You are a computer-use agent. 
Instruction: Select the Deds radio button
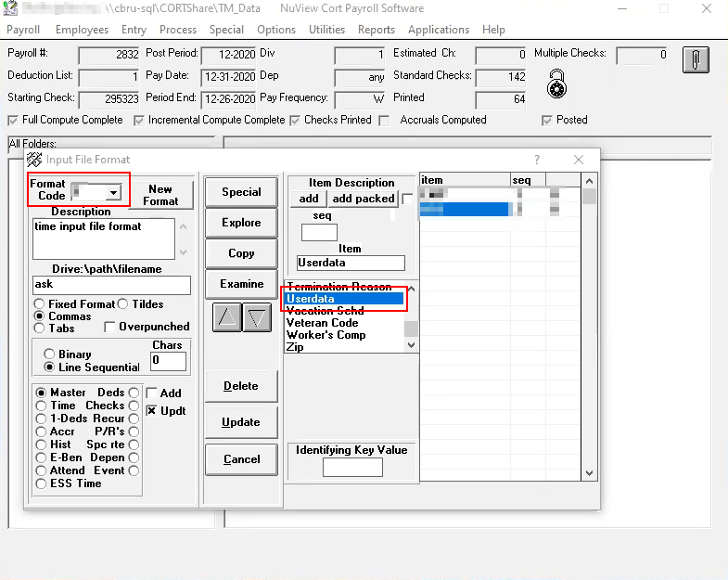point(134,393)
